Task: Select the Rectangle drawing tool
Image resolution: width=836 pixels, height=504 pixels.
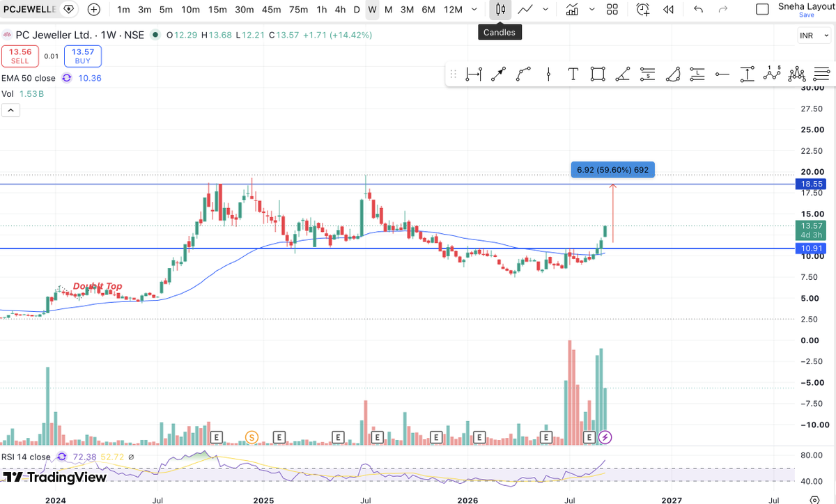Action: (x=598, y=74)
